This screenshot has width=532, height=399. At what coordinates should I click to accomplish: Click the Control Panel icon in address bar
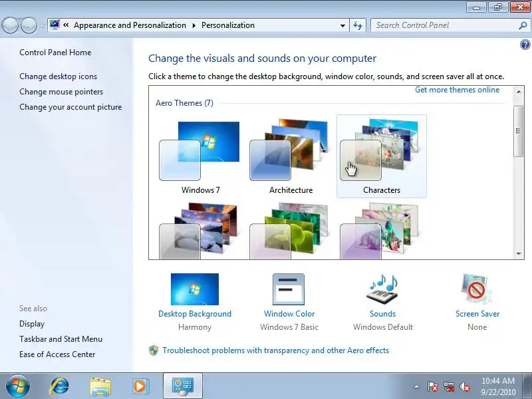(x=55, y=25)
